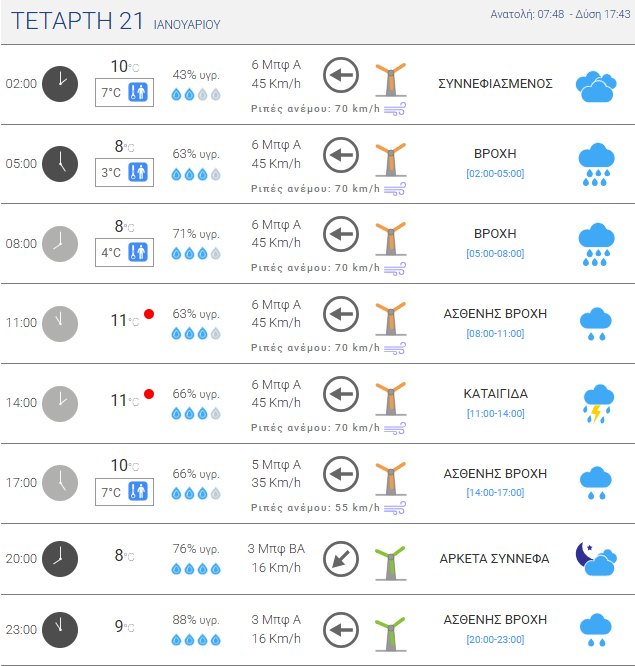The image size is (635, 666).
Task: Click the rain cloud icon at 08:00
Action: coord(596,245)
